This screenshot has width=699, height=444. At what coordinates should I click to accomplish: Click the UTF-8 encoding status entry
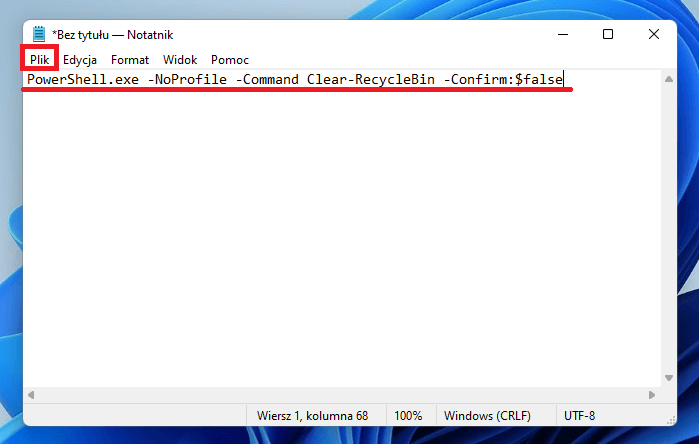[580, 416]
